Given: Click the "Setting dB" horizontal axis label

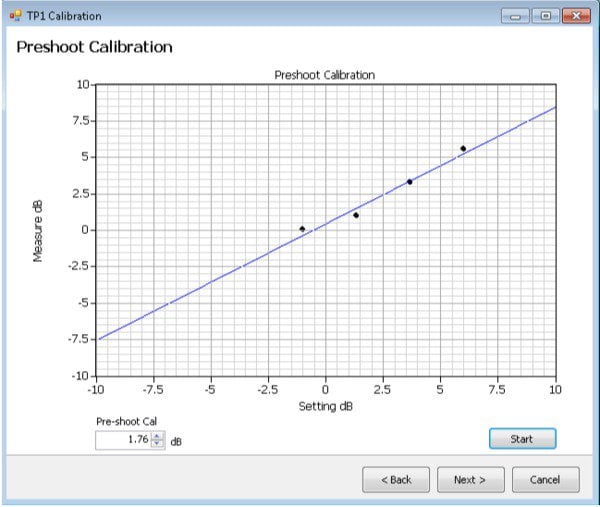Looking at the screenshot, I should (326, 406).
